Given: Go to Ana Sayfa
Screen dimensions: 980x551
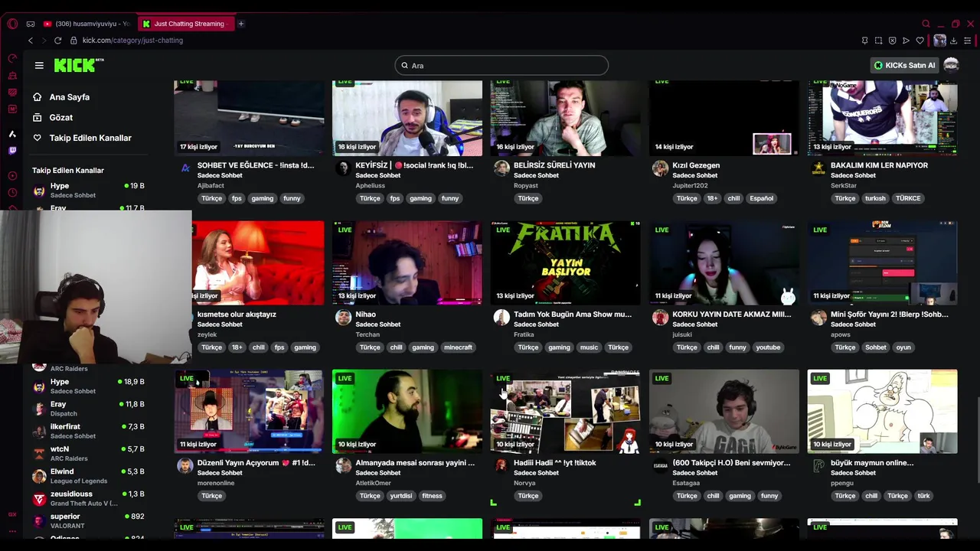Looking at the screenshot, I should pos(69,97).
